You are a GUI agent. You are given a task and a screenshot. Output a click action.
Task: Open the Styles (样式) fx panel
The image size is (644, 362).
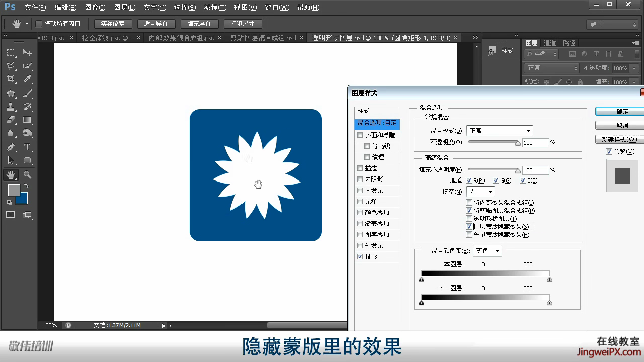[501, 51]
